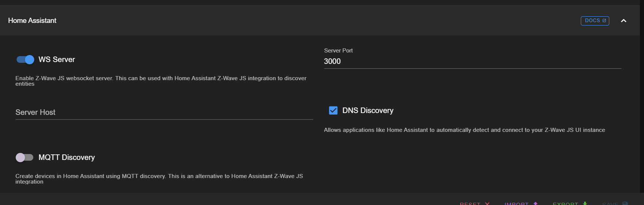Disable the WS Server switch
Image resolution: width=644 pixels, height=205 pixels.
tap(25, 59)
